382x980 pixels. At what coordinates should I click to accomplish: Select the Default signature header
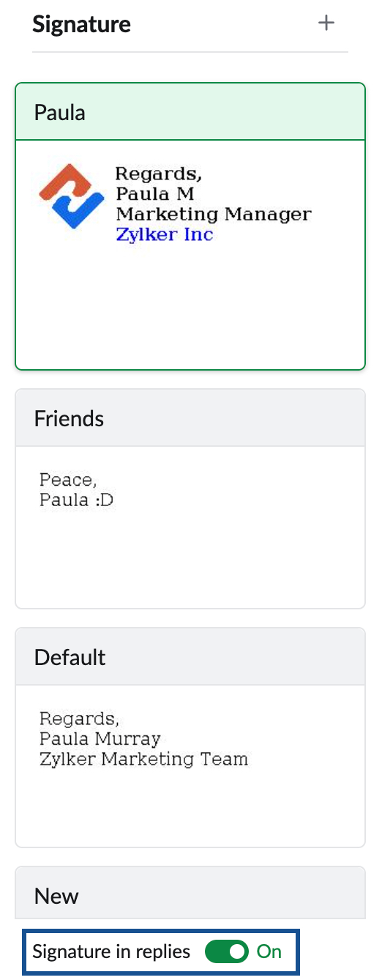pos(190,657)
